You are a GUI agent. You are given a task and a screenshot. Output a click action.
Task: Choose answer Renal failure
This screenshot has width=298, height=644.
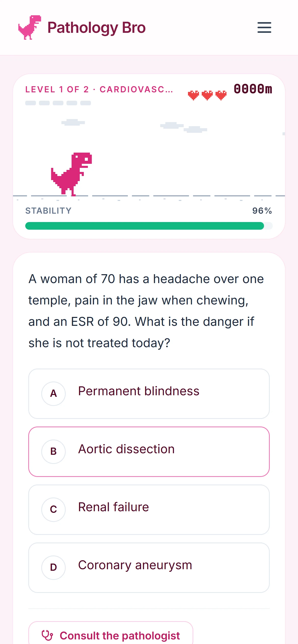tap(149, 509)
